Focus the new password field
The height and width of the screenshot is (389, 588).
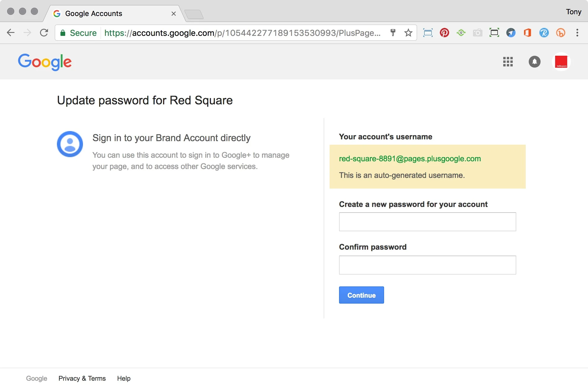427,222
